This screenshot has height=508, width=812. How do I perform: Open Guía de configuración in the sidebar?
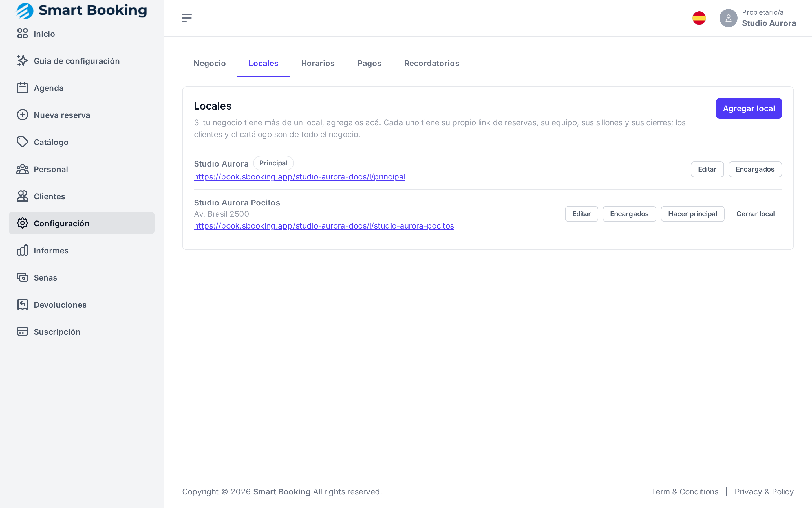(81, 61)
